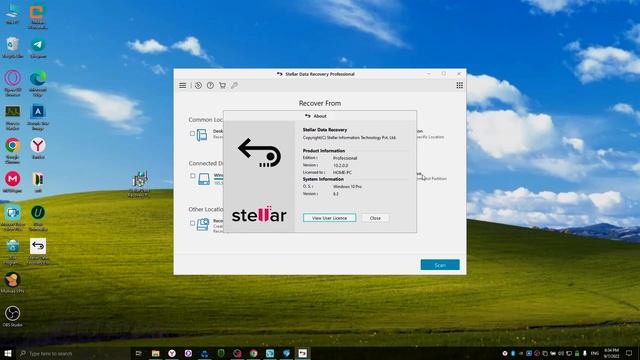Open Yandex browser desktop shortcut
640x360 pixels.
38,149
